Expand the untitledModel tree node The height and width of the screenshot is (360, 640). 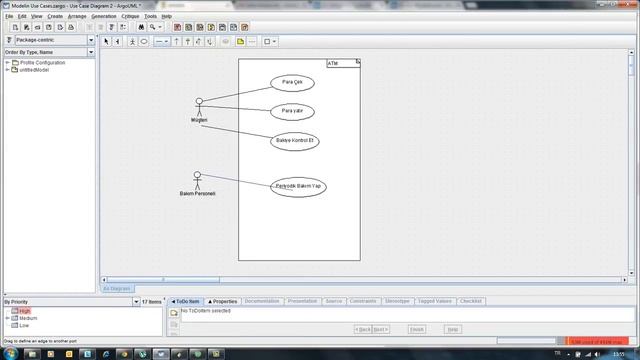pos(7,70)
